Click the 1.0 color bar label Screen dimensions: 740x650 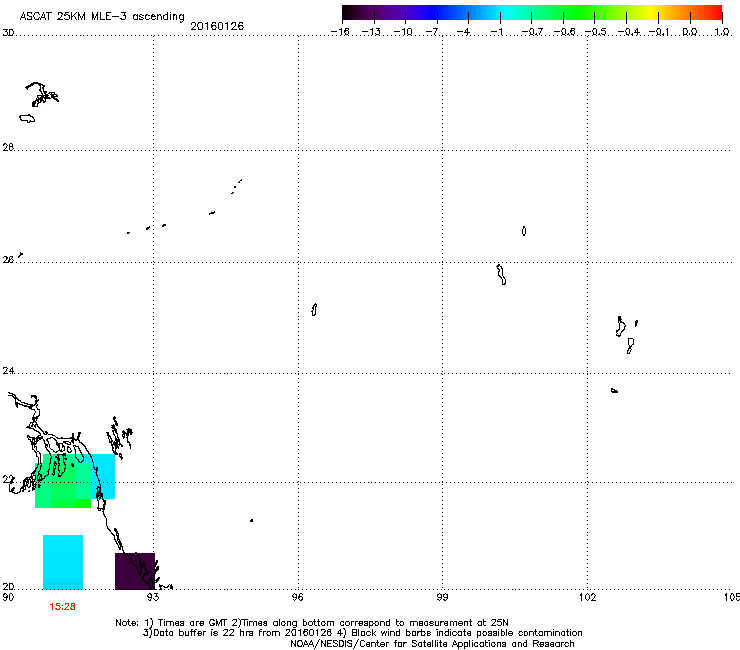pos(722,32)
